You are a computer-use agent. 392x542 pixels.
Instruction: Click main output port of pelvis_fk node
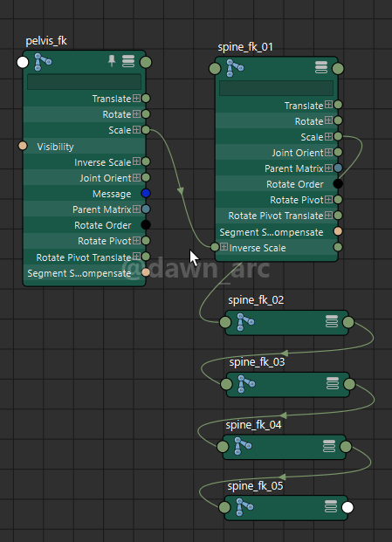click(146, 62)
